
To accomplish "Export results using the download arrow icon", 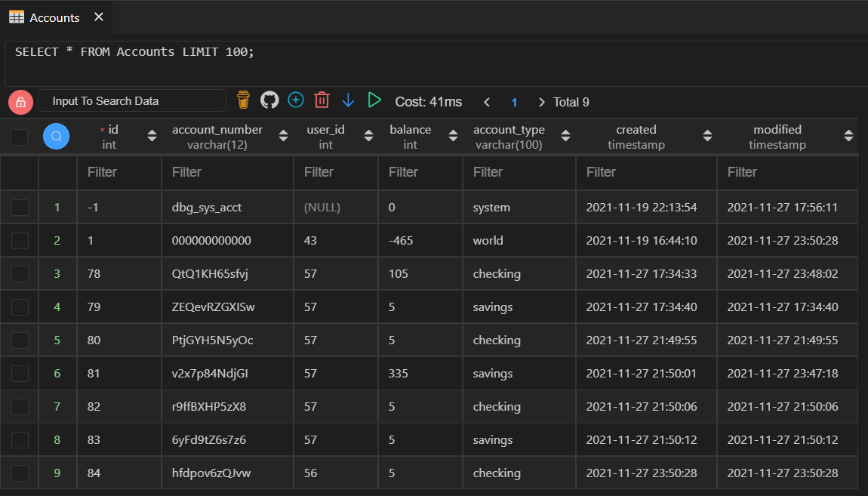I will [348, 99].
